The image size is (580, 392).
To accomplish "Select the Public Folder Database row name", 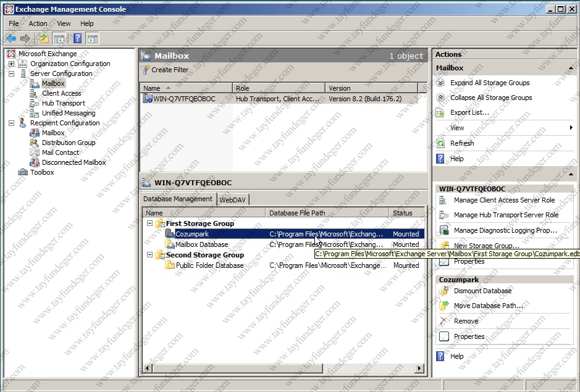I will (x=210, y=265).
